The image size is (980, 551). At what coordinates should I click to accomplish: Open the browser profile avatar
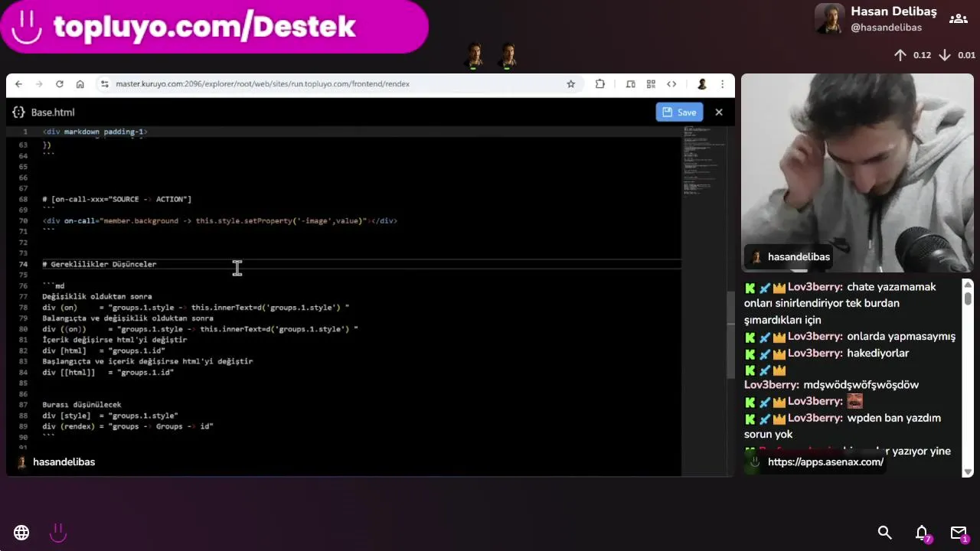click(x=702, y=84)
